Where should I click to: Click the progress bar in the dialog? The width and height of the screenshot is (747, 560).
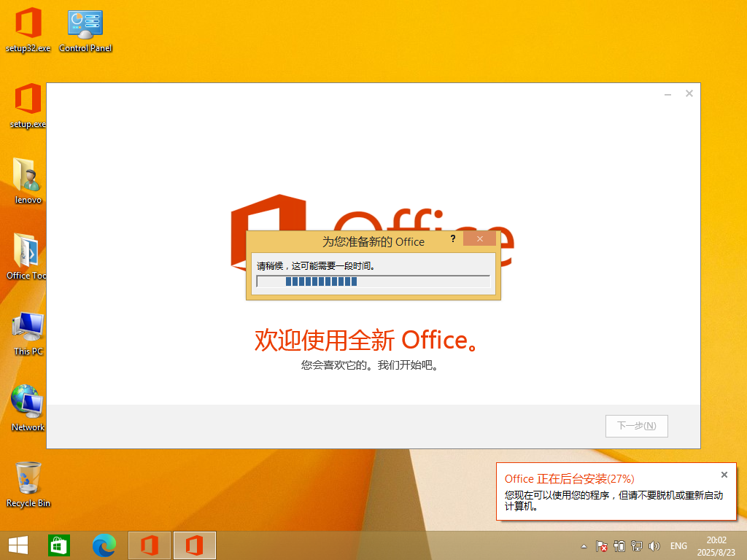point(373,281)
